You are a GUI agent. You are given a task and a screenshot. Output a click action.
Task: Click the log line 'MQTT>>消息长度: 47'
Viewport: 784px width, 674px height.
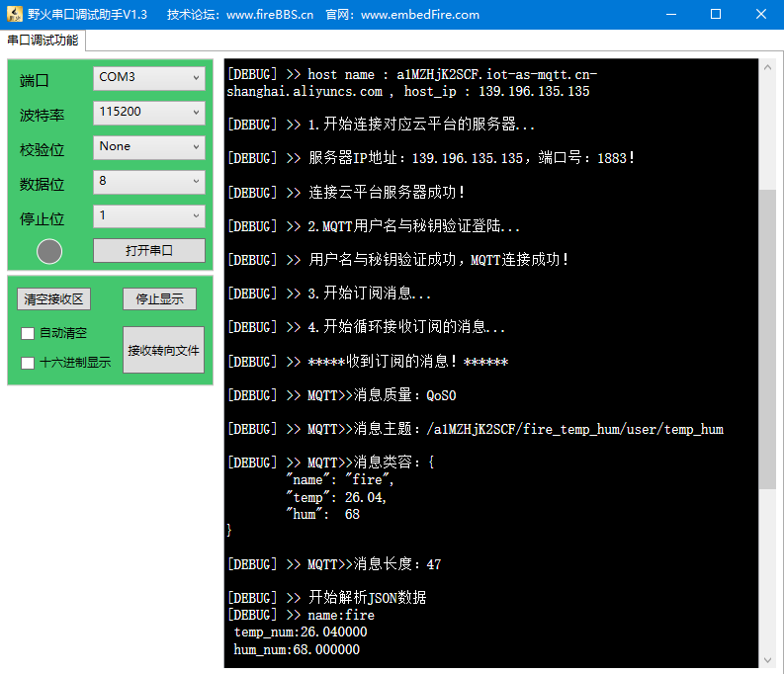(374, 564)
